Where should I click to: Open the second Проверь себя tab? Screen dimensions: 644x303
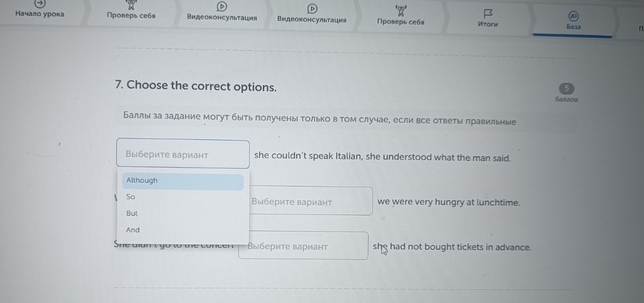click(401, 22)
